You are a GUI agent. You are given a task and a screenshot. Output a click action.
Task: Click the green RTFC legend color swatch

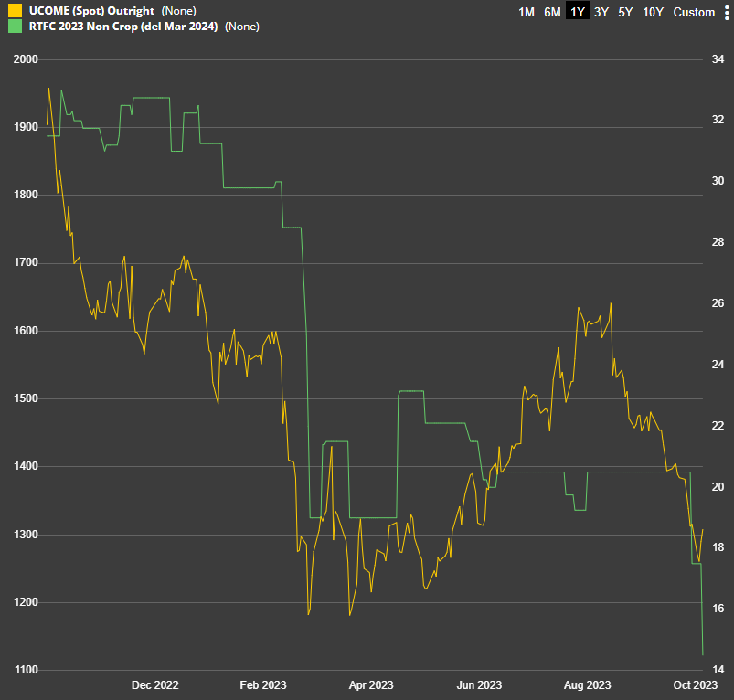click(15, 27)
